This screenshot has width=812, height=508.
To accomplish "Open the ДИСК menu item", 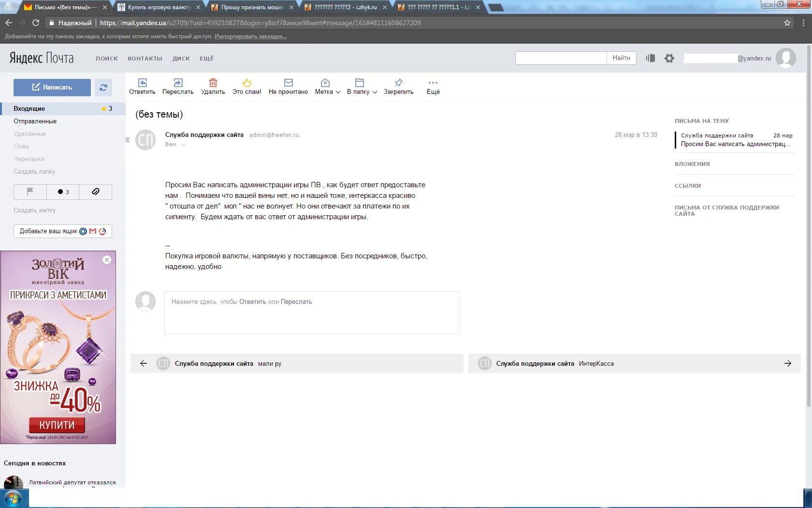I will coord(181,59).
